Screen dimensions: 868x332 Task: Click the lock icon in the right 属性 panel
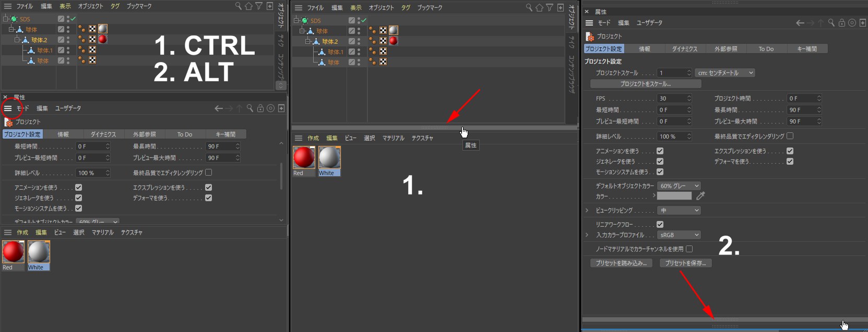coord(841,23)
